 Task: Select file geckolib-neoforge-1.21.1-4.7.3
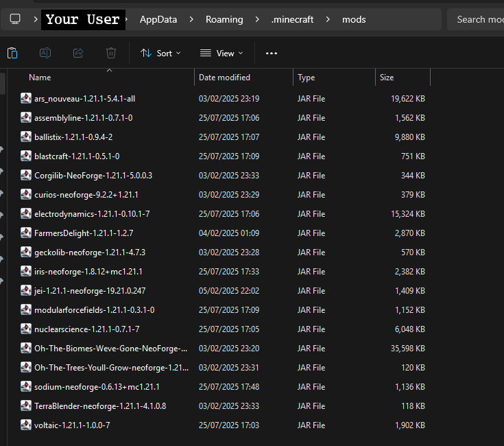90,253
